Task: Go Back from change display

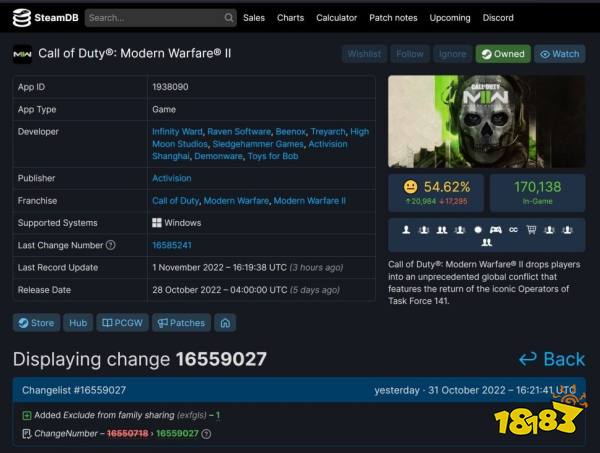Action: [x=552, y=359]
